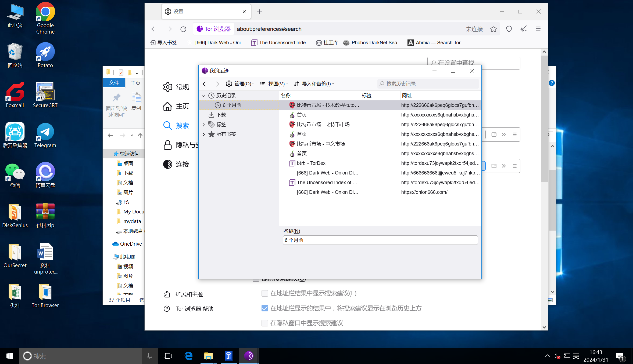This screenshot has height=364, width=633.
Task: Collapse the 历史记录 tree node
Action: (203, 96)
